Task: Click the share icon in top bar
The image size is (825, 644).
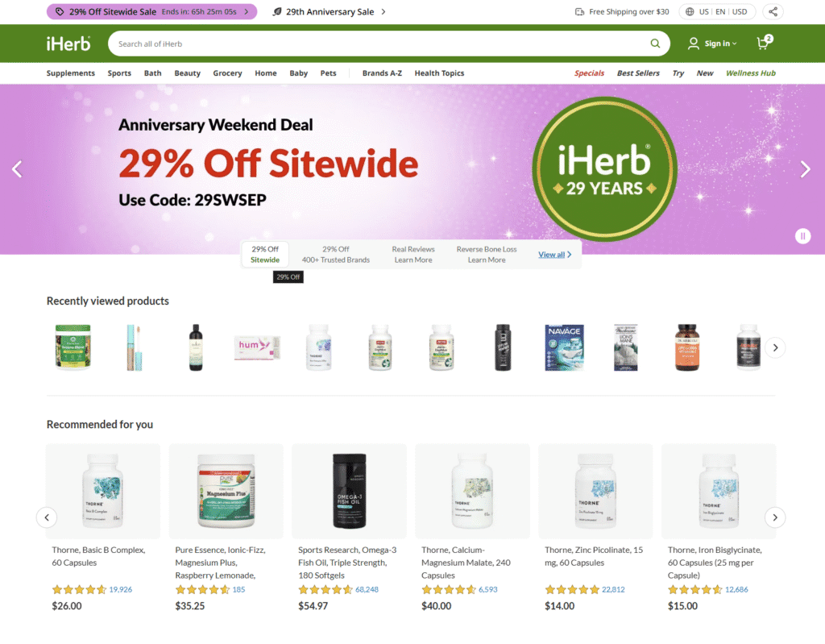Action: pyautogui.click(x=773, y=11)
